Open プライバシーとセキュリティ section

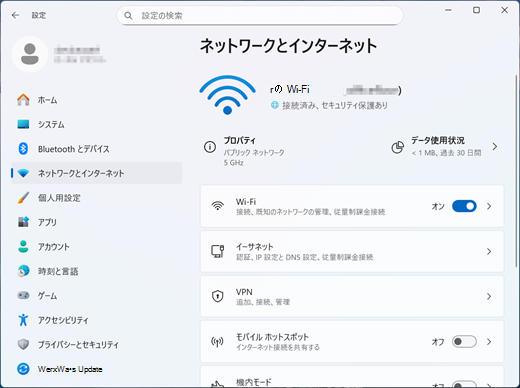[x=97, y=344]
